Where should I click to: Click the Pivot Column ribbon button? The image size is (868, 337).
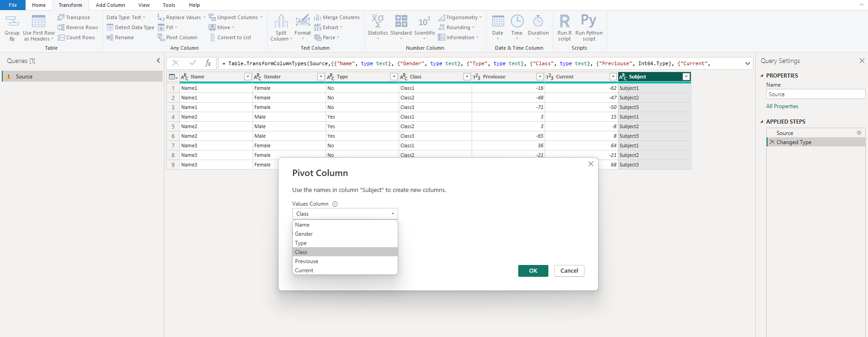178,37
